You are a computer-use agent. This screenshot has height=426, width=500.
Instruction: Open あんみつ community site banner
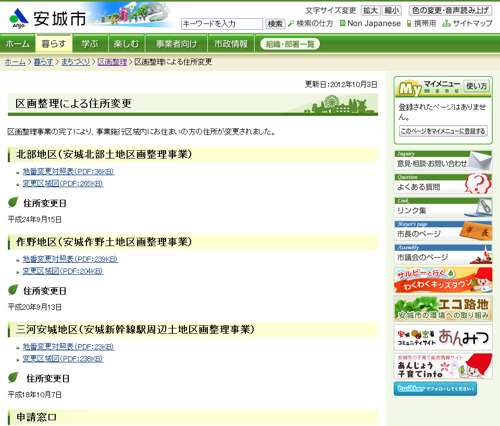443,337
